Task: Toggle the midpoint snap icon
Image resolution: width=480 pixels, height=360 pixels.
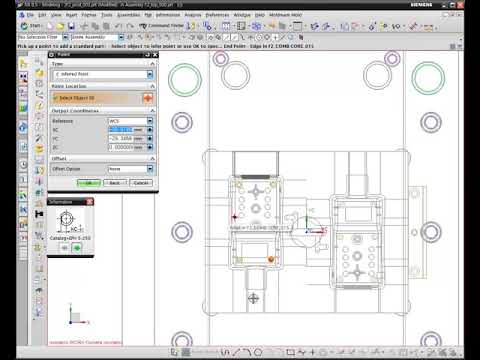Action: 234,37
